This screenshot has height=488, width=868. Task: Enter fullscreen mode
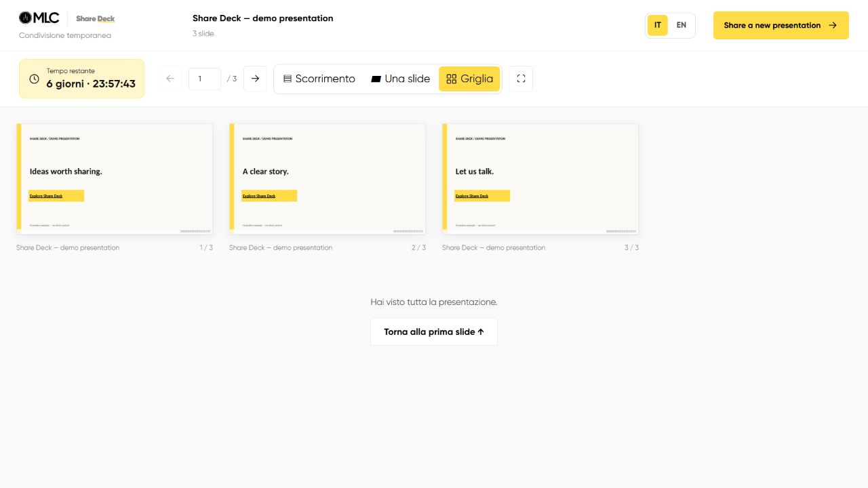coord(521,79)
